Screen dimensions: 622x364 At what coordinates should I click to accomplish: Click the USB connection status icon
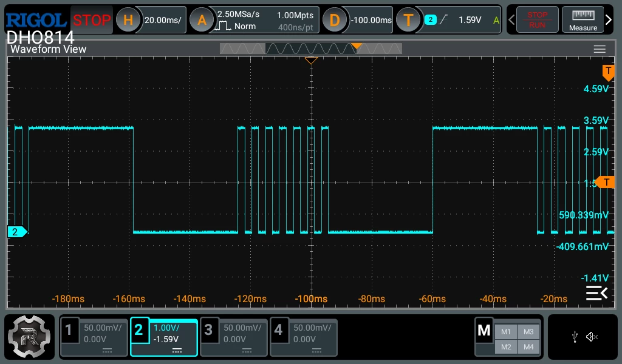click(x=575, y=337)
